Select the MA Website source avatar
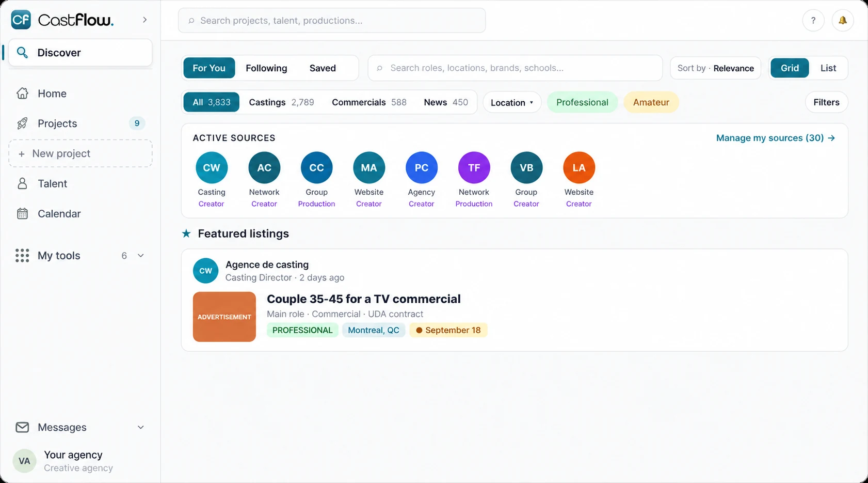 369,168
